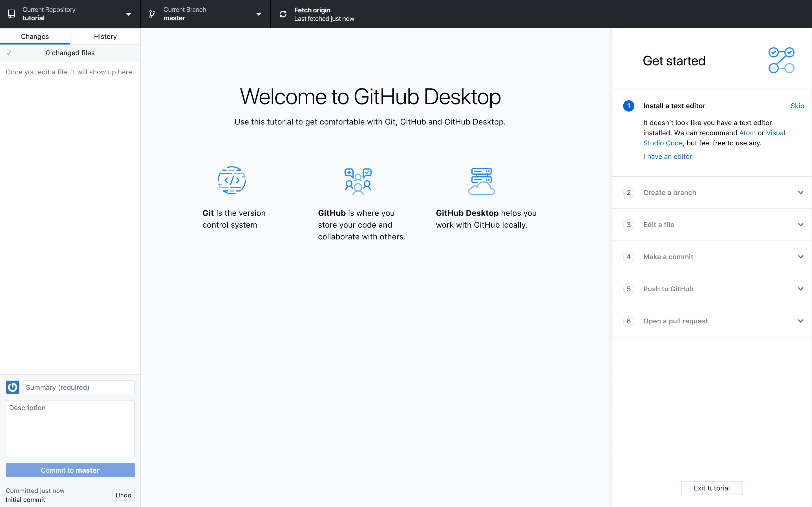Click the commit author avatar icon
812x507 pixels.
pyautogui.click(x=12, y=387)
